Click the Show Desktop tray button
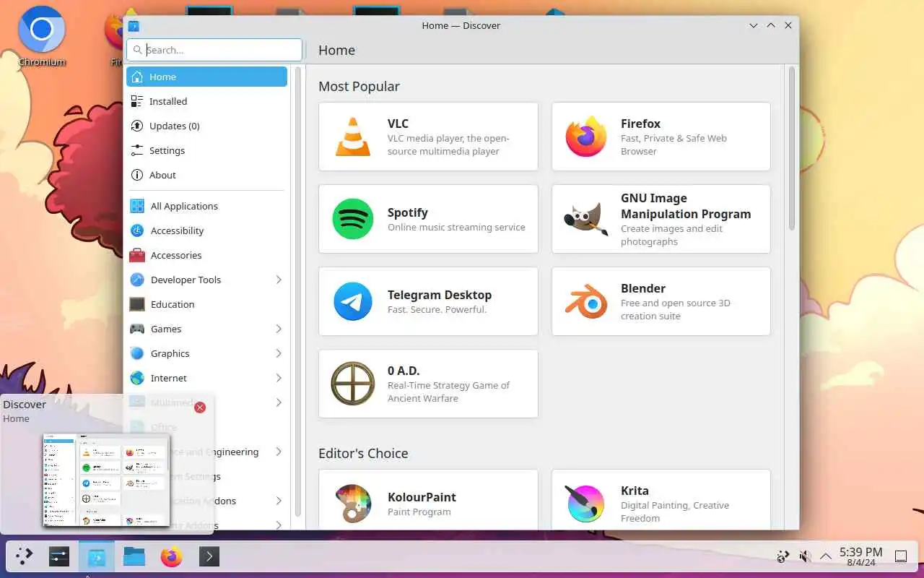The image size is (924, 578). coord(901,556)
